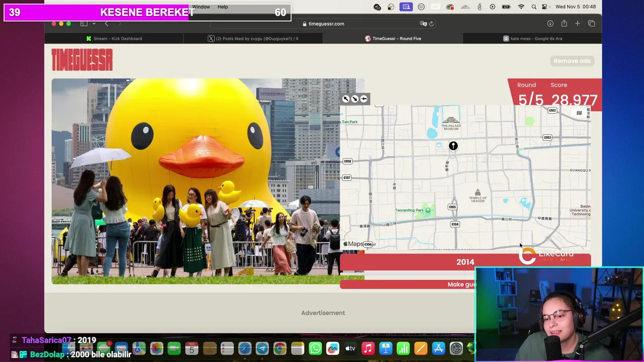
Task: Show Safari tab overview
Action: [x=592, y=24]
